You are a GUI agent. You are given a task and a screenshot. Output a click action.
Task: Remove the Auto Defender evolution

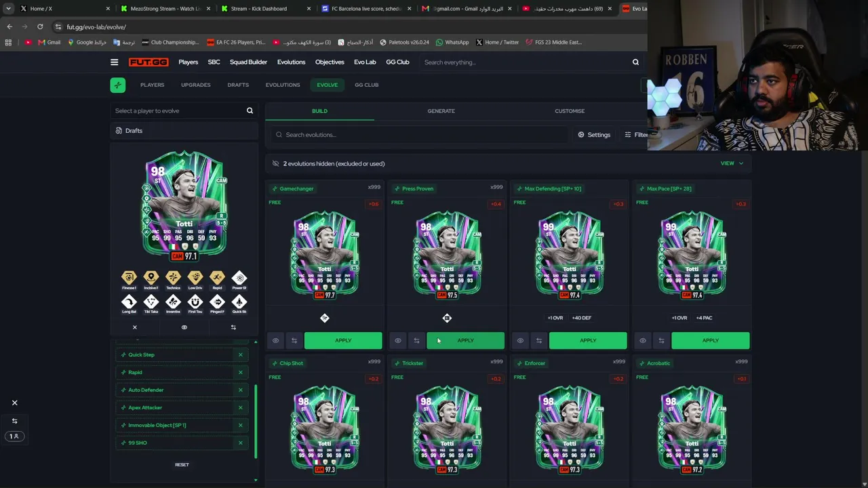tap(240, 390)
